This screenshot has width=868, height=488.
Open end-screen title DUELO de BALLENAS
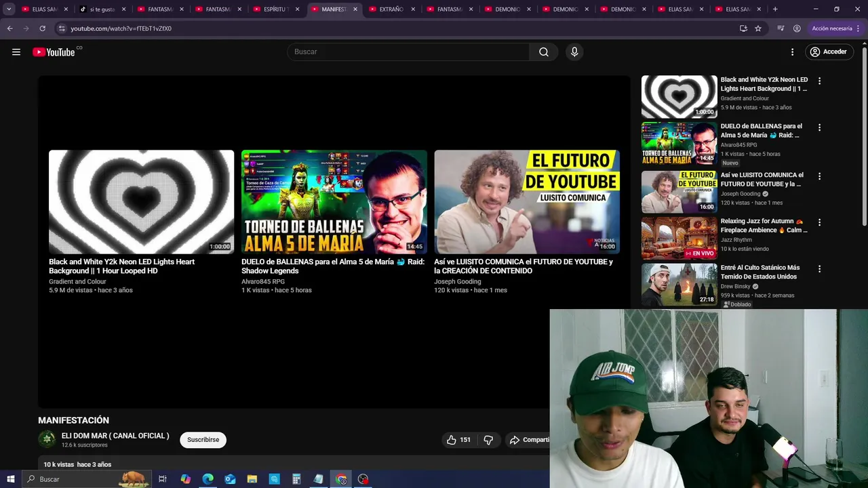[333, 266]
